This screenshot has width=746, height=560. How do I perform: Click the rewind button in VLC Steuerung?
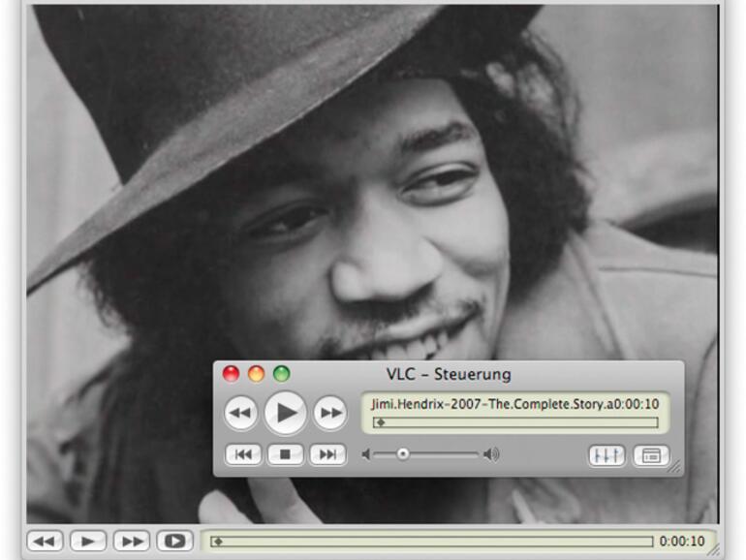coord(240,413)
